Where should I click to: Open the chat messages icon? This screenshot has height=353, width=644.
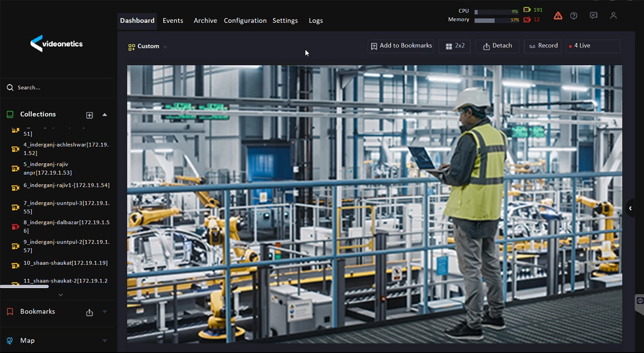[593, 15]
